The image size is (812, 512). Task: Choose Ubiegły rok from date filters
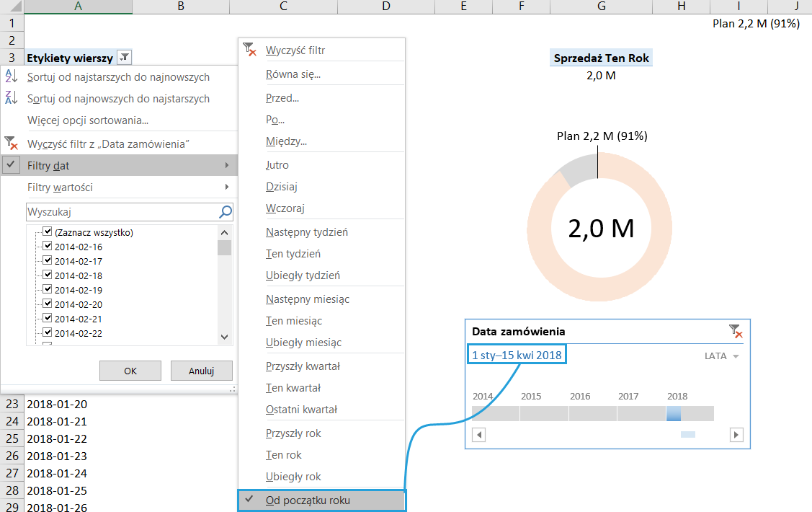point(293,477)
